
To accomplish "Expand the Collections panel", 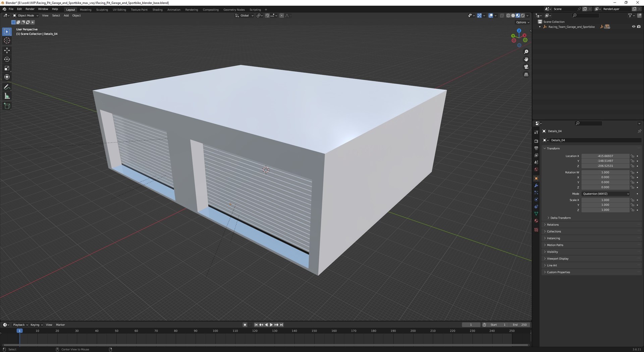I will 554,232.
